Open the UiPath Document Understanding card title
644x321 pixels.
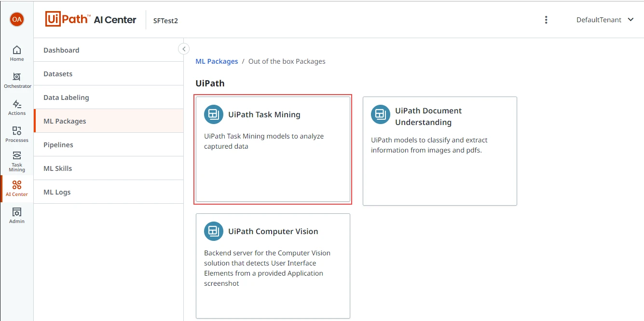point(428,116)
